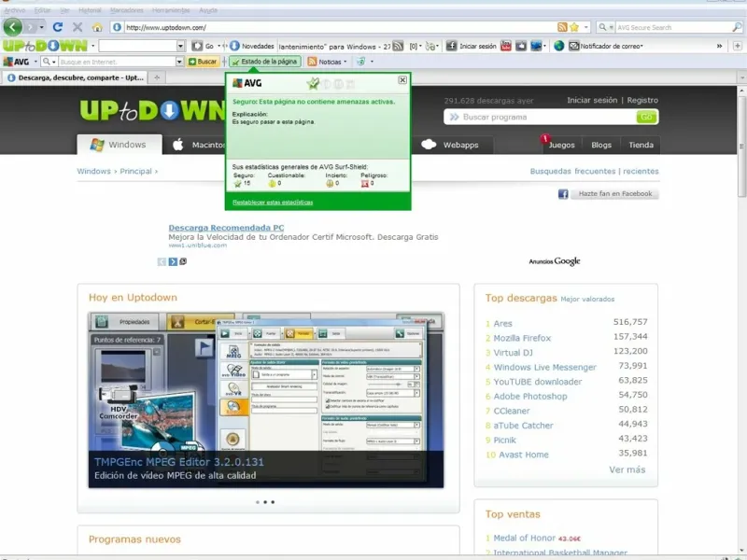747x560 pixels.
Task: Expand the back/forward history dropdown arrow
Action: tap(41, 27)
